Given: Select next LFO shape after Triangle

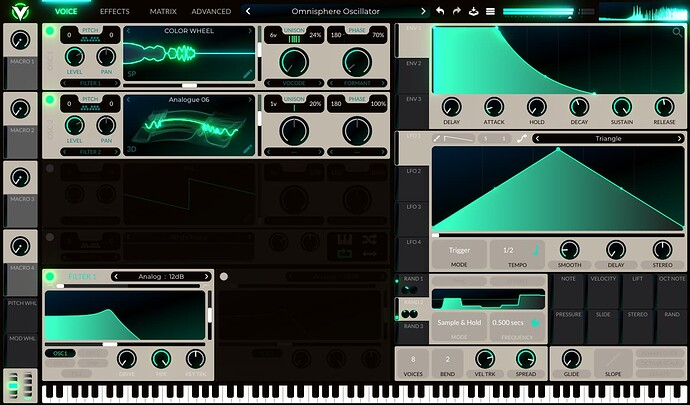Looking at the screenshot, I should (677, 139).
